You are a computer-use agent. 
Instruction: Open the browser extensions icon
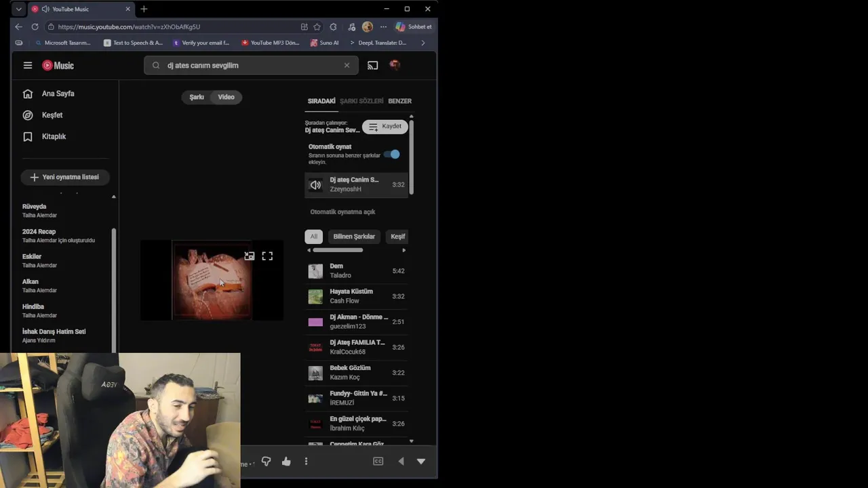[333, 26]
